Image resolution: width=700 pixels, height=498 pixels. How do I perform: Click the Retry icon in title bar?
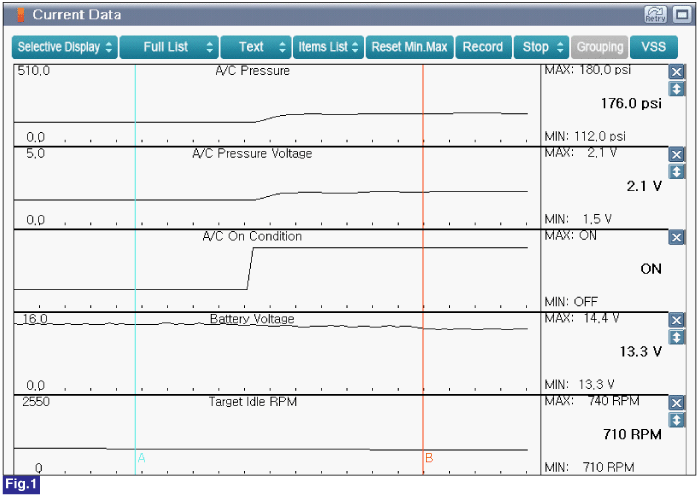pos(655,15)
